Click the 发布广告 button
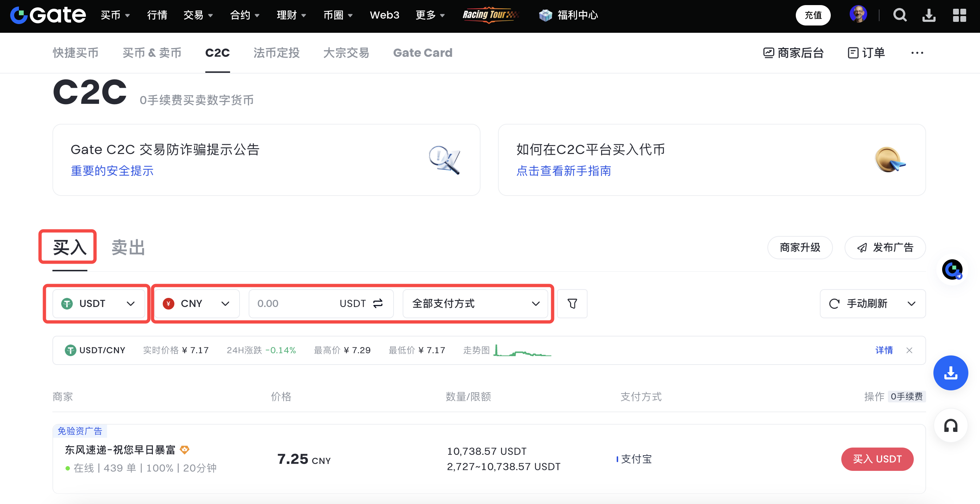 pos(885,247)
